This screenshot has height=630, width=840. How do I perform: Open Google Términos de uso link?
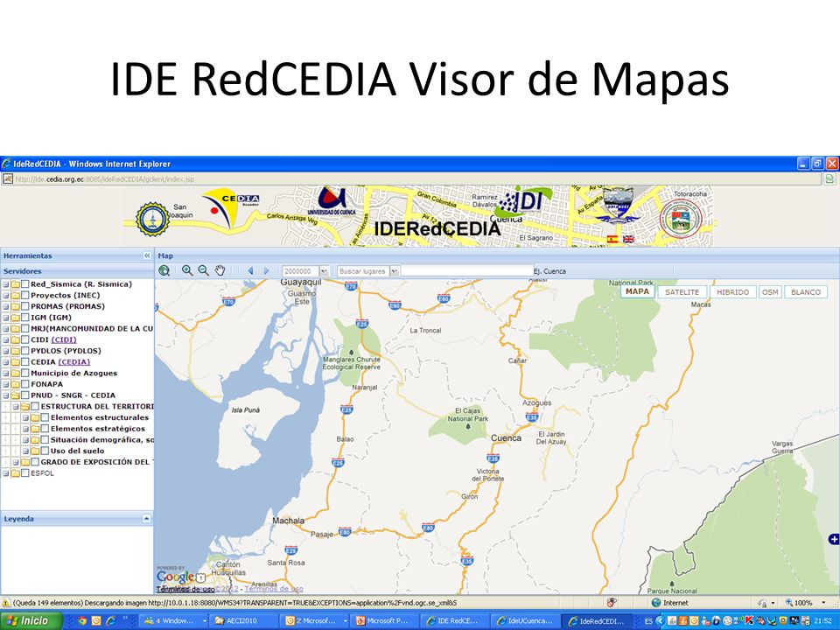pyautogui.click(x=274, y=589)
